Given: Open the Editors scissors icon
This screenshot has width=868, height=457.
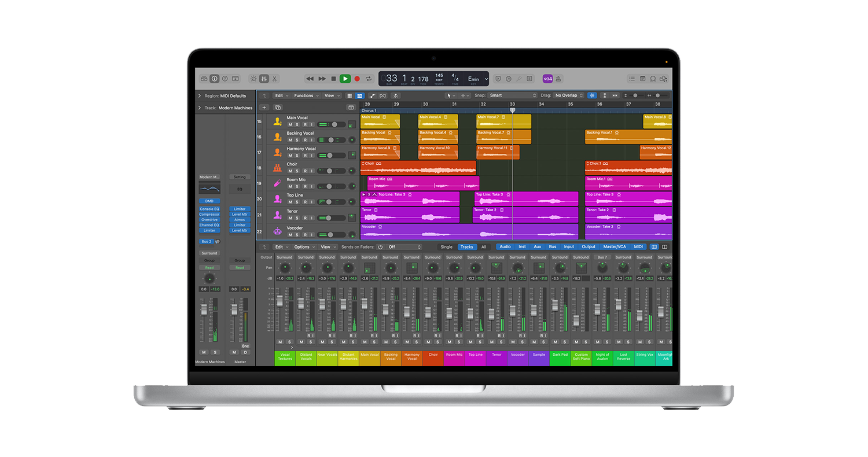Looking at the screenshot, I should click(x=274, y=78).
